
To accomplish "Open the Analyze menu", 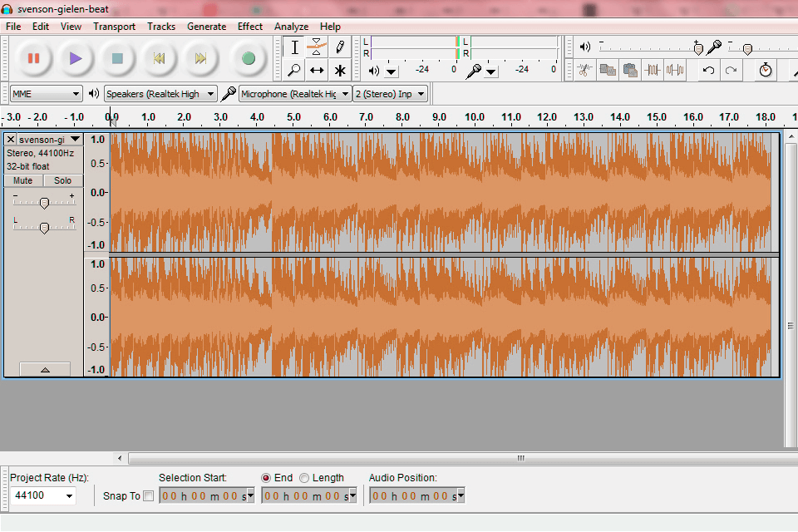I will point(291,27).
